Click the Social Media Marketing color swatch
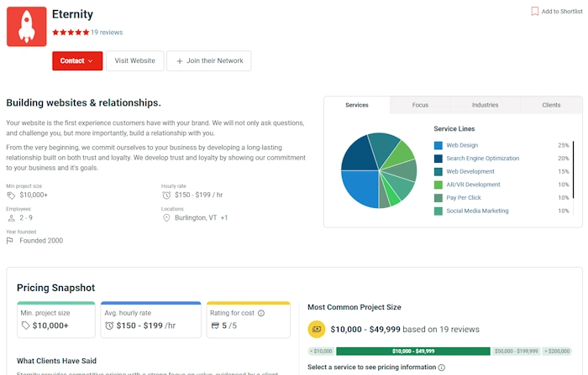This screenshot has height=375, width=588. [438, 211]
